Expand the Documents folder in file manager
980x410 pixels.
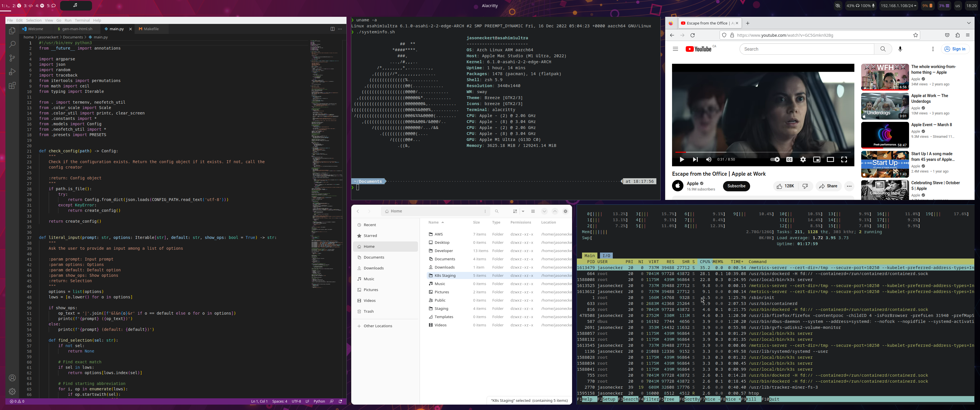coord(444,259)
